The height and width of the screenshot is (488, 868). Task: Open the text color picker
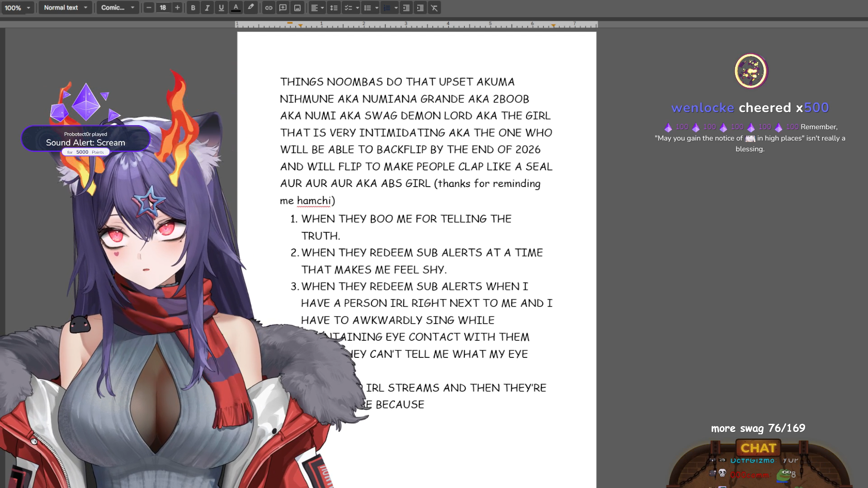tap(236, 8)
